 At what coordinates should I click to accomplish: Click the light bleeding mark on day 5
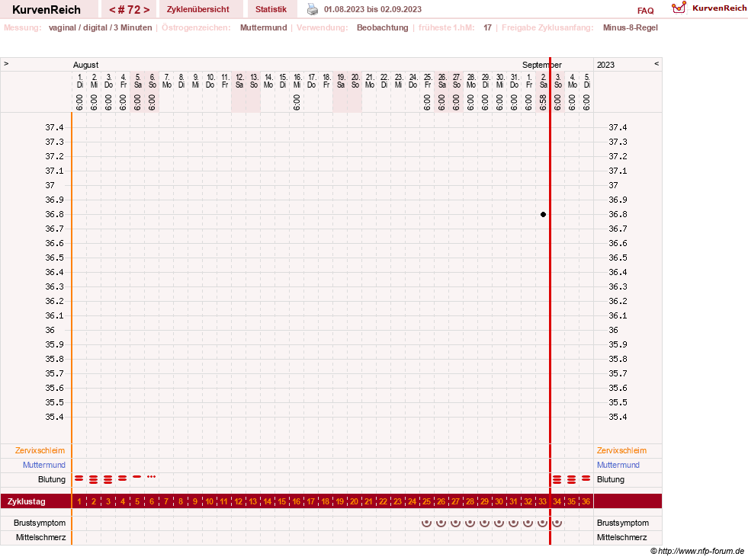point(137,477)
